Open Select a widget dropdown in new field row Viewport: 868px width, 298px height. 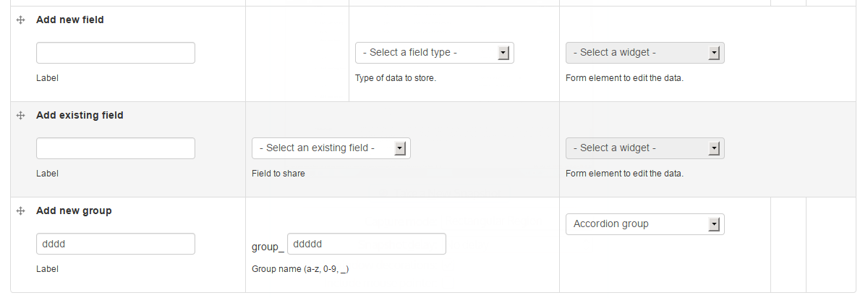click(x=645, y=53)
